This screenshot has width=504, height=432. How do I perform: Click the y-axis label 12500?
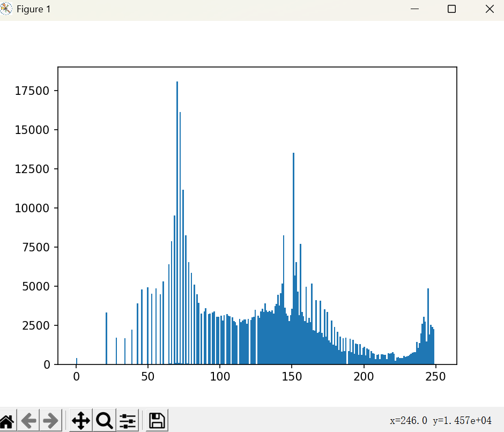pyautogui.click(x=32, y=169)
